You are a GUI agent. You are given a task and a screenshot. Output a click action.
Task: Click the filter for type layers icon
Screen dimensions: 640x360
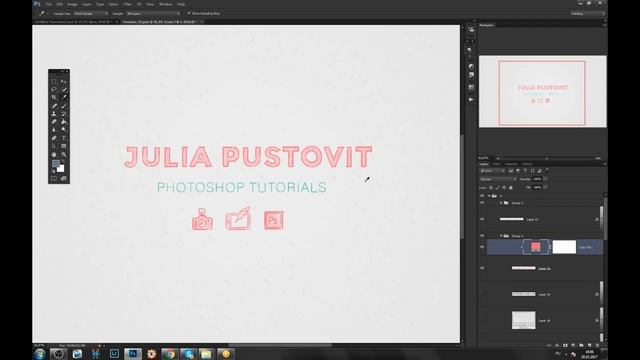(525, 171)
